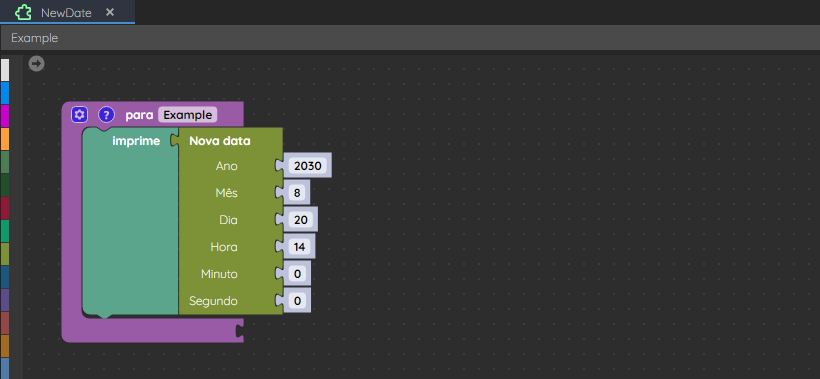The image size is (820, 379).
Task: Edit the Mês value 8
Action: coord(297,193)
